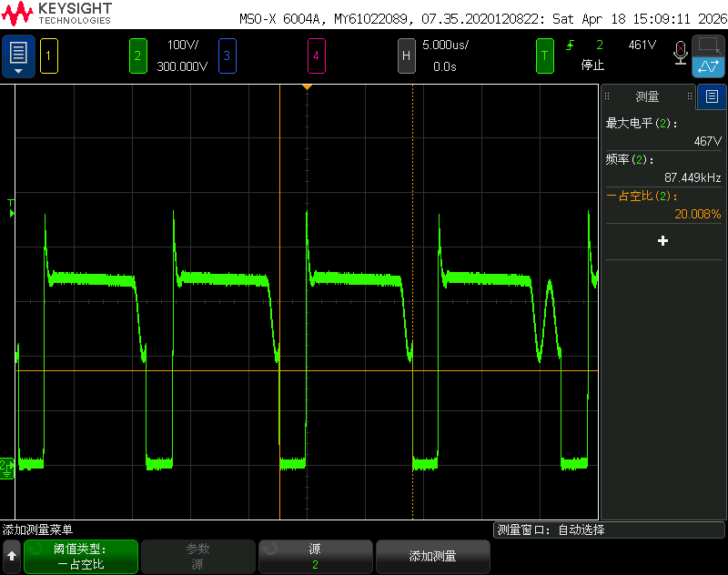Toggle channel 3 blue button
Screen dimensions: 728x575
pos(227,56)
